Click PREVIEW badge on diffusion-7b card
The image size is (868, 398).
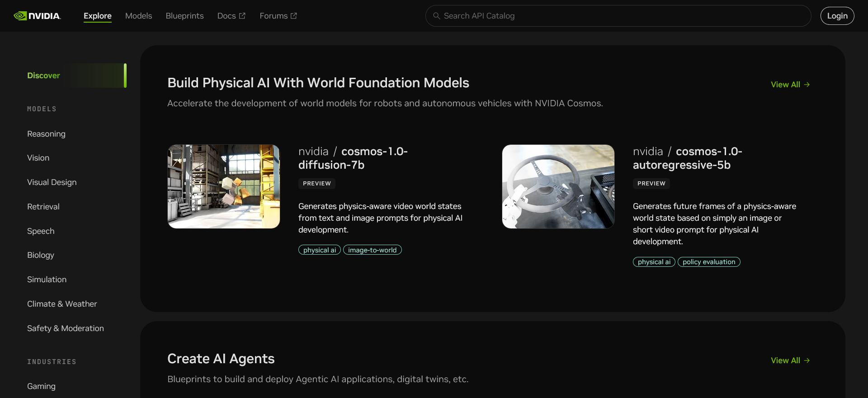[x=317, y=184]
